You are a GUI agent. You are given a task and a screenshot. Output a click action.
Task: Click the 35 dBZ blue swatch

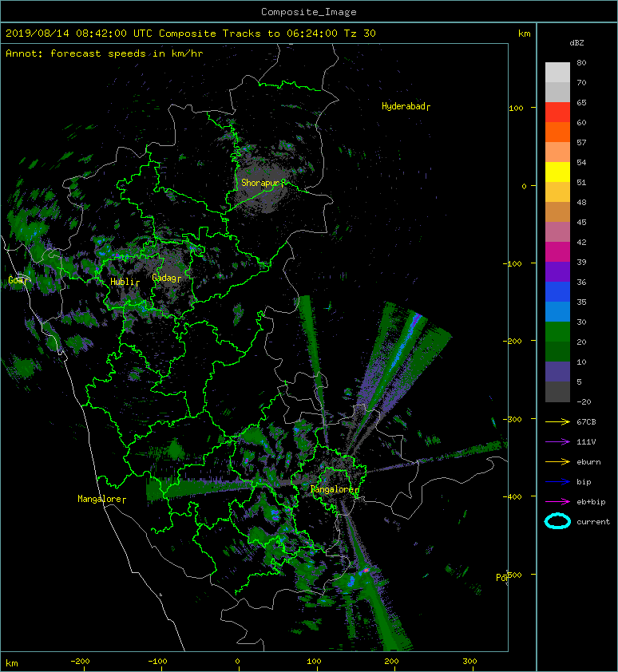coord(557,311)
